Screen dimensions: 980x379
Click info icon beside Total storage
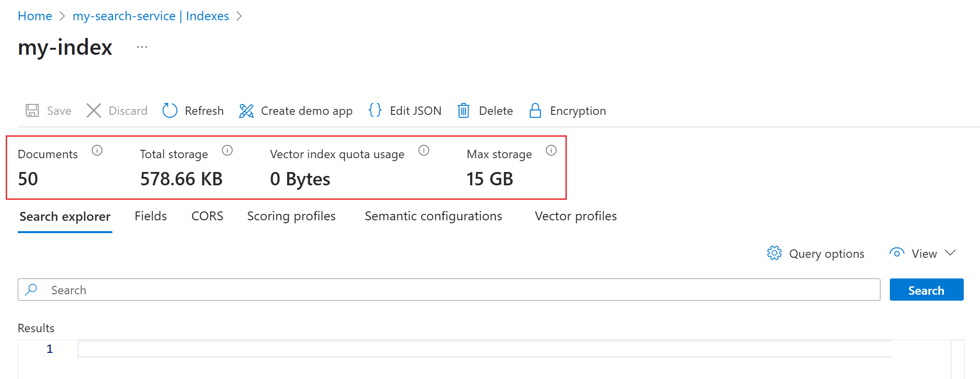pyautogui.click(x=227, y=150)
